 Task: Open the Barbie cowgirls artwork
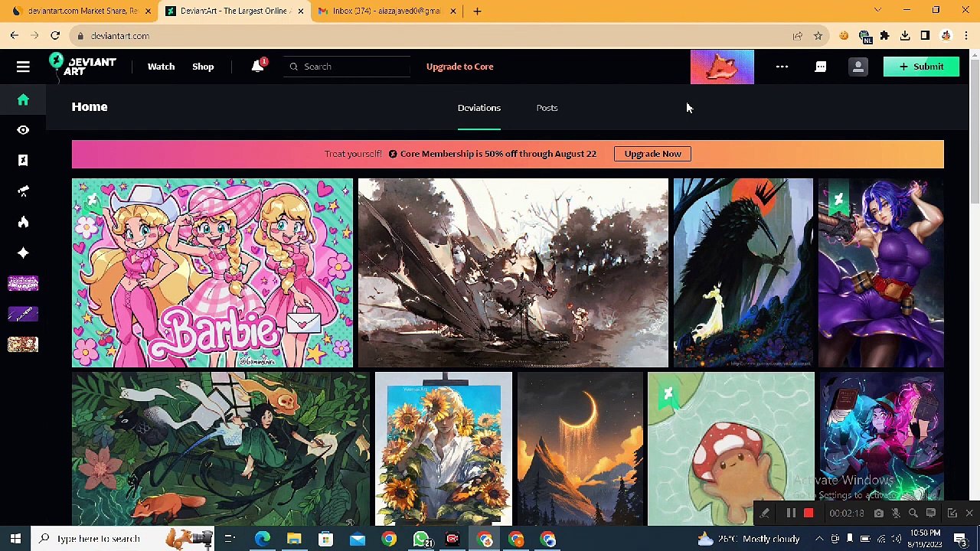pos(212,272)
